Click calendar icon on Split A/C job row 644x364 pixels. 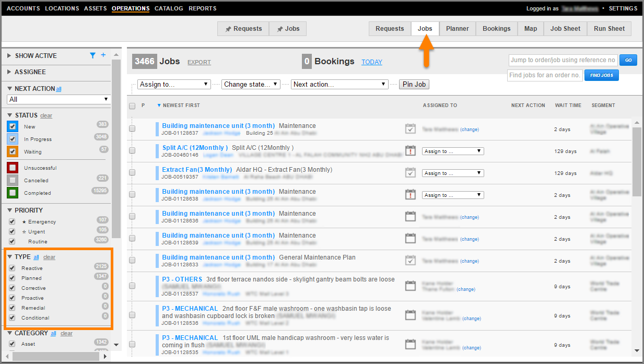tap(411, 151)
